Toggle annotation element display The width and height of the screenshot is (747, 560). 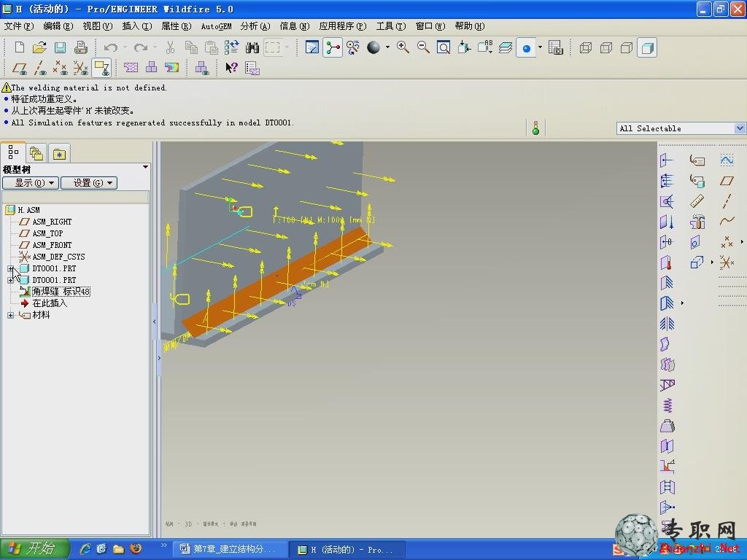tap(101, 68)
